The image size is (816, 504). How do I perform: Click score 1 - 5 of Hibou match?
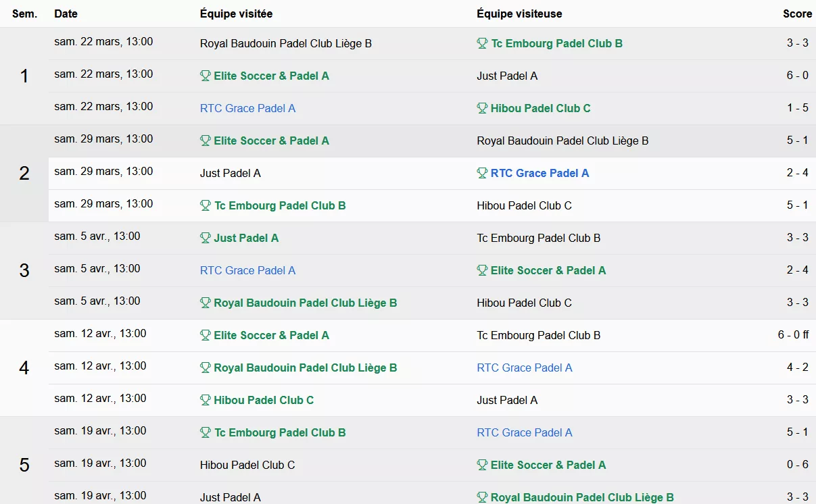point(798,108)
